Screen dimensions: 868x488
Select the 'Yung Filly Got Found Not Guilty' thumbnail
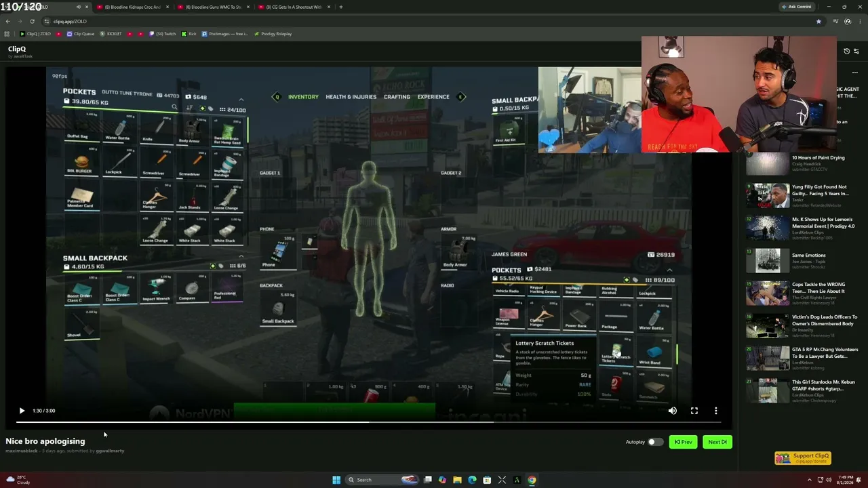click(x=768, y=197)
